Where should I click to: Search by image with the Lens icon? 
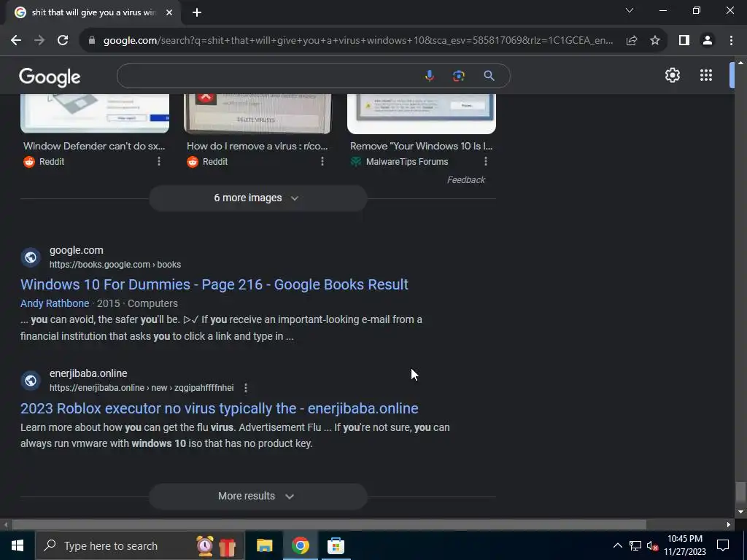point(458,76)
